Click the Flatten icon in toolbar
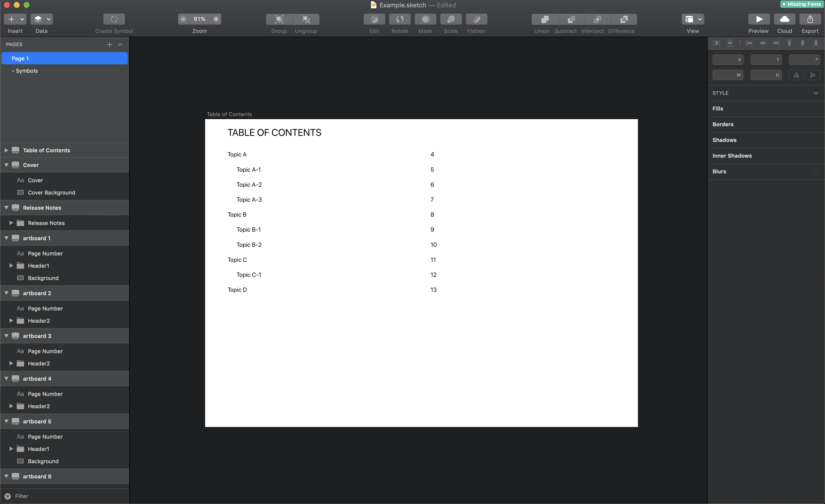Screen dimensions: 825x504 click(x=476, y=19)
